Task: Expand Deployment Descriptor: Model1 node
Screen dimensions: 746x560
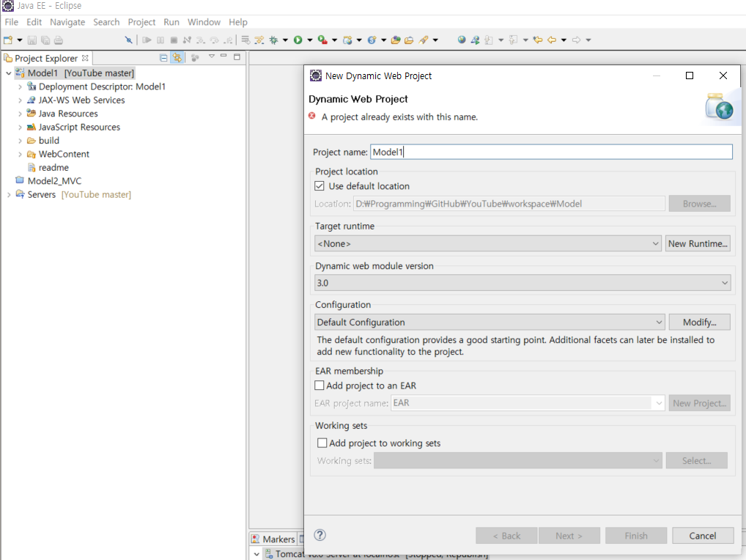Action: [20, 86]
